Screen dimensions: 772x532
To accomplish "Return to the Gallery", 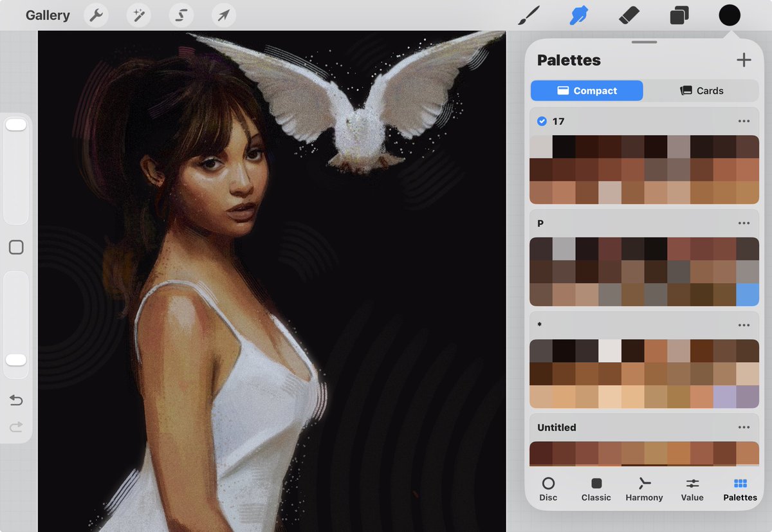I will (48, 15).
